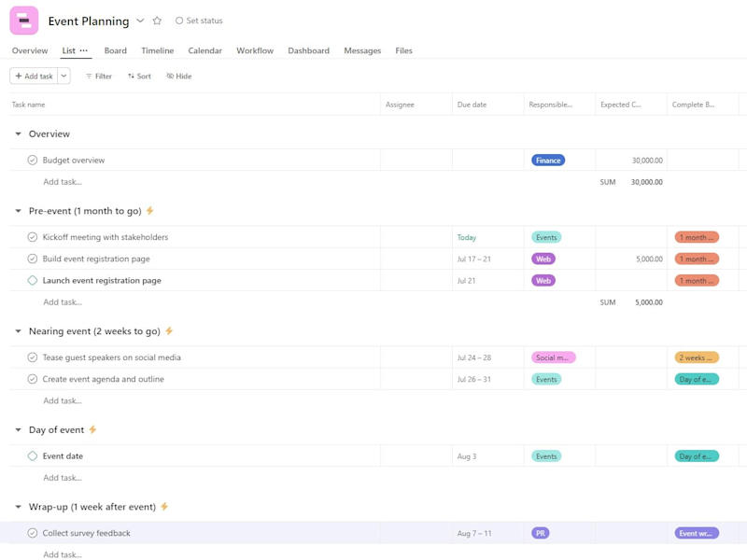Click Day of e... tag on Event date row

(697, 456)
